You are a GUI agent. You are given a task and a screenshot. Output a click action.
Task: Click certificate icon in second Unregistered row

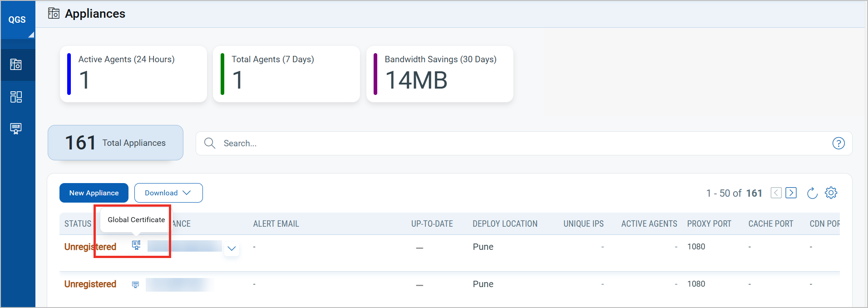(x=135, y=284)
